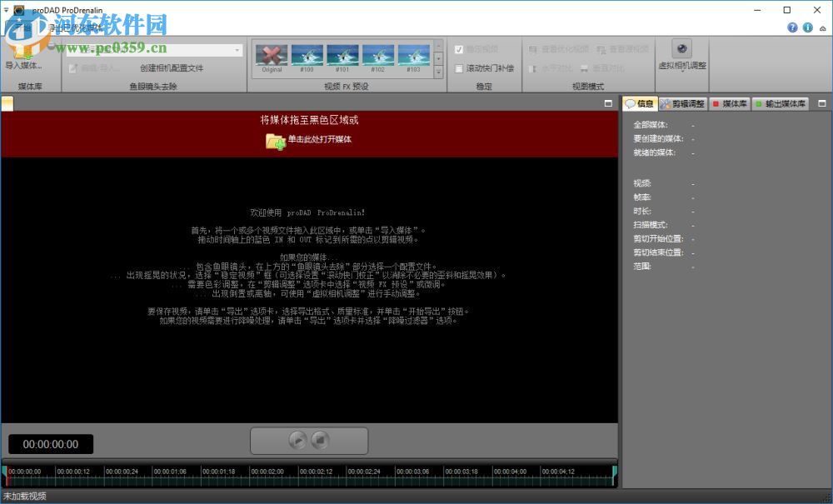This screenshot has height=504, width=833.
Task: Collapse the ribbon with the chevron
Action: pos(823,28)
